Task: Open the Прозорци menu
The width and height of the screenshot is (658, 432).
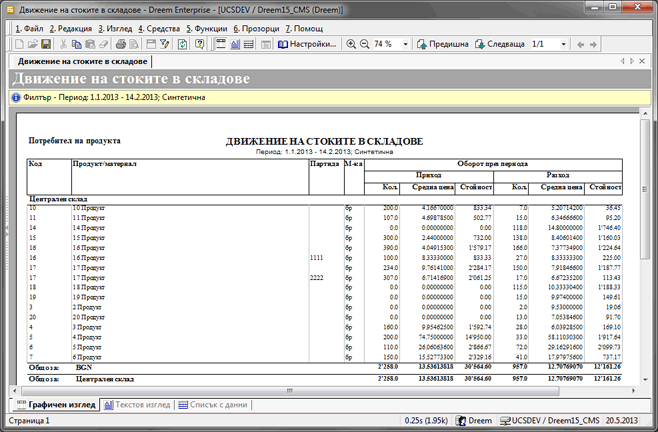Action: pos(256,29)
